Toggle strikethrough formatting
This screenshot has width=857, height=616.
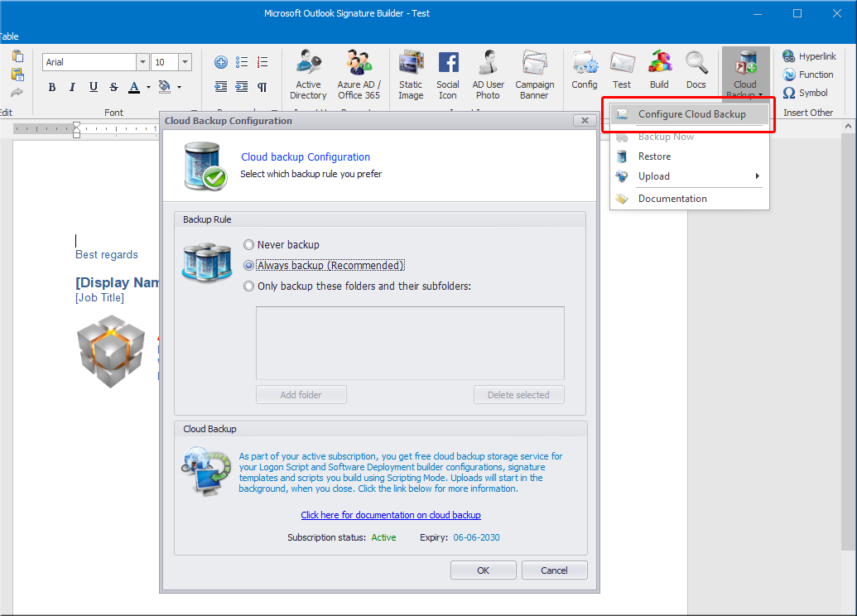113,87
